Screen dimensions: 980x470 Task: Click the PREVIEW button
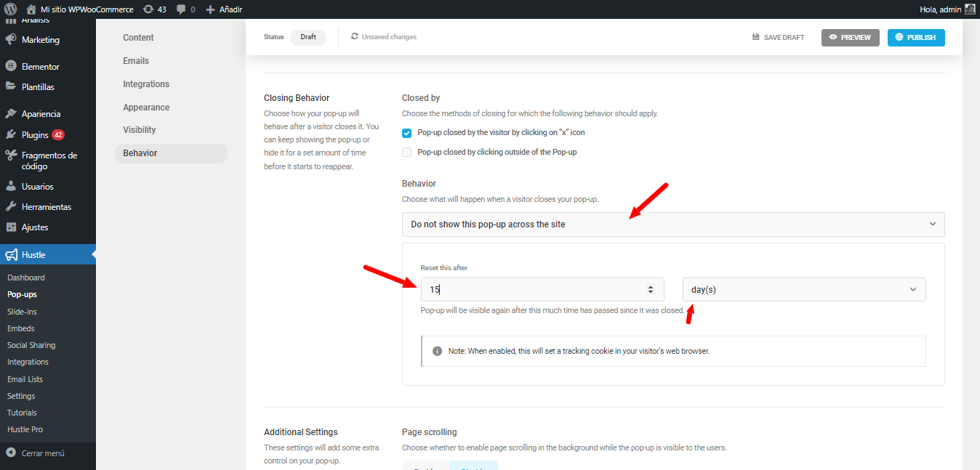click(x=851, y=37)
